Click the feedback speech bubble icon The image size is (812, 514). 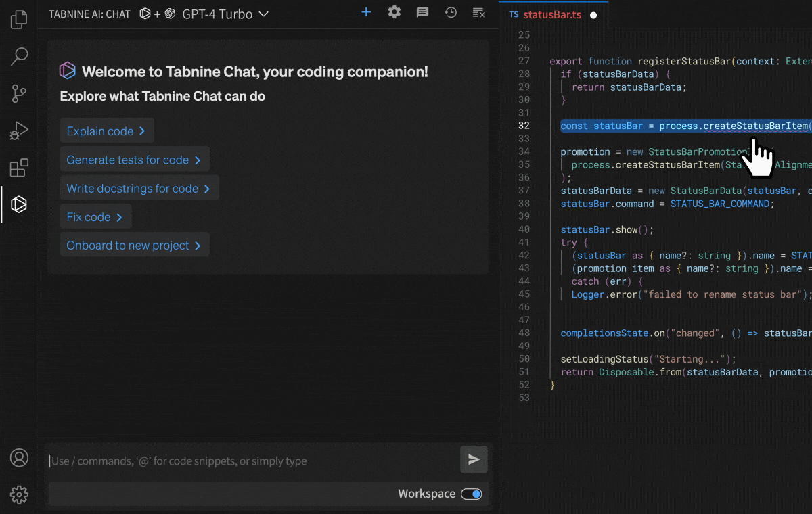[x=422, y=12]
